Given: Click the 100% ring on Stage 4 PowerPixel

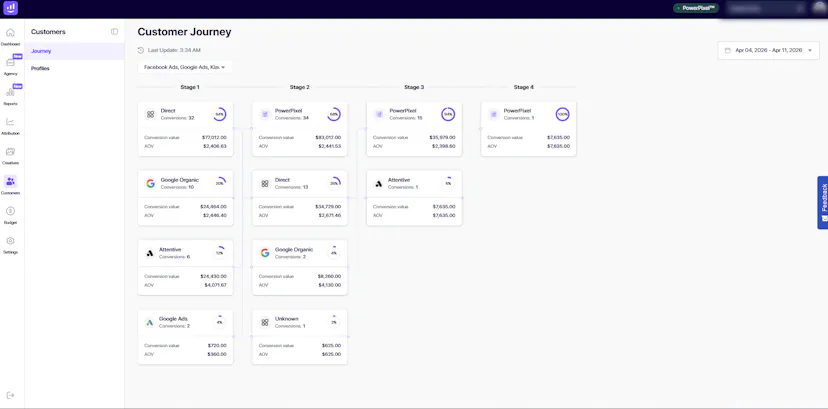Looking at the screenshot, I should click(x=562, y=114).
